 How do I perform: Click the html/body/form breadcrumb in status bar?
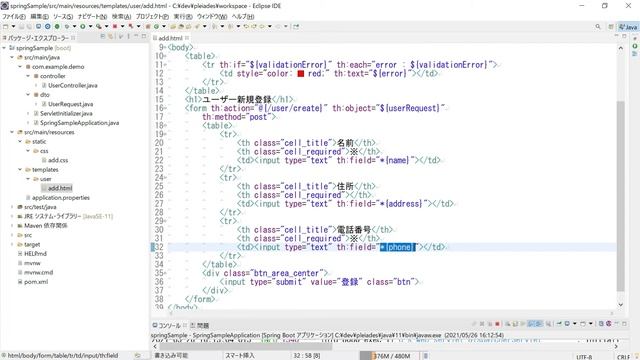(63, 356)
